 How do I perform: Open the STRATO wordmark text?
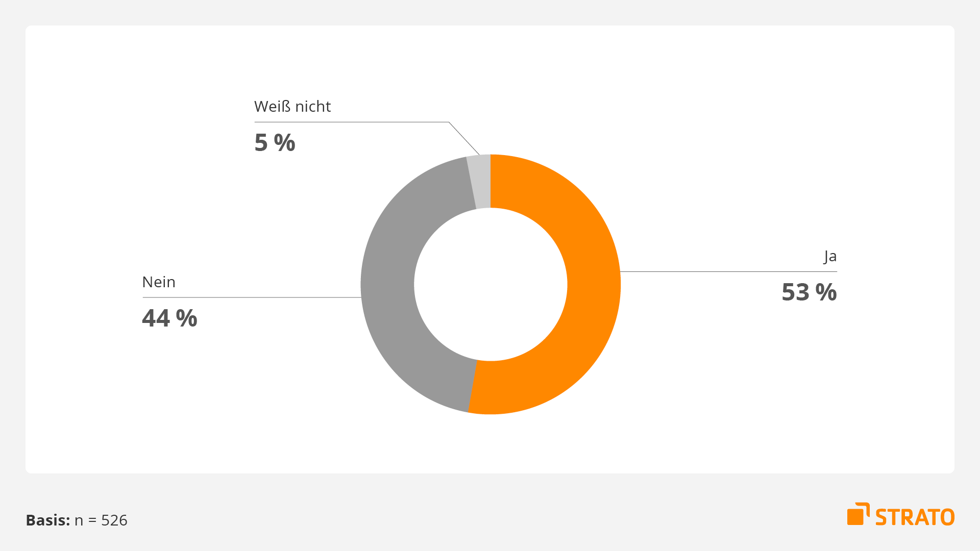tap(915, 517)
